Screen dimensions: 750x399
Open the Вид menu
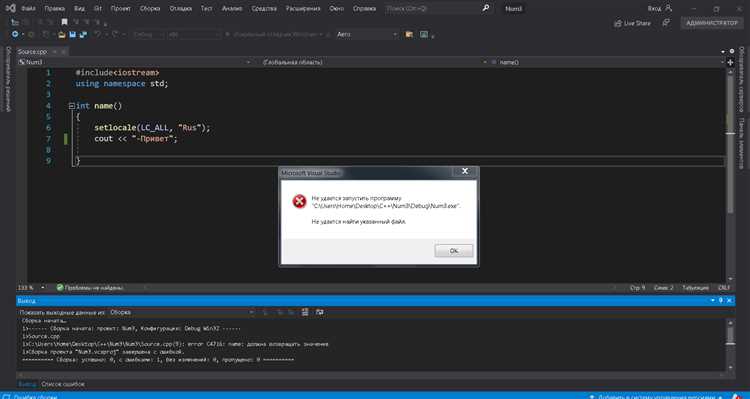(79, 9)
